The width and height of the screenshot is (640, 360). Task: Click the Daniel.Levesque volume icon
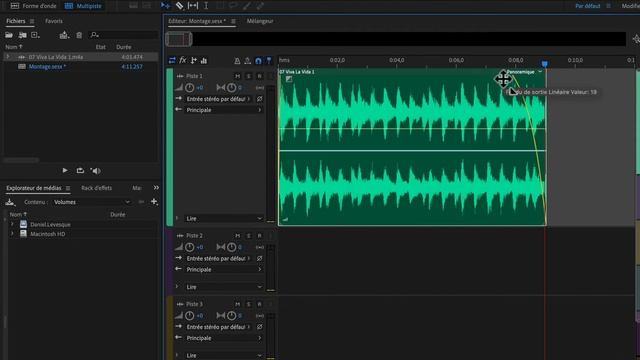23,224
